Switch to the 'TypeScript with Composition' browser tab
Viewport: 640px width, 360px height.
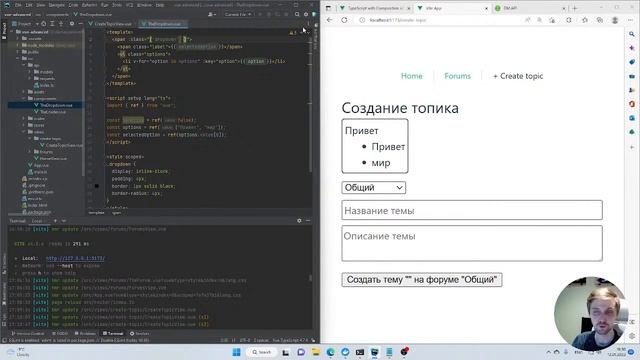[375, 8]
